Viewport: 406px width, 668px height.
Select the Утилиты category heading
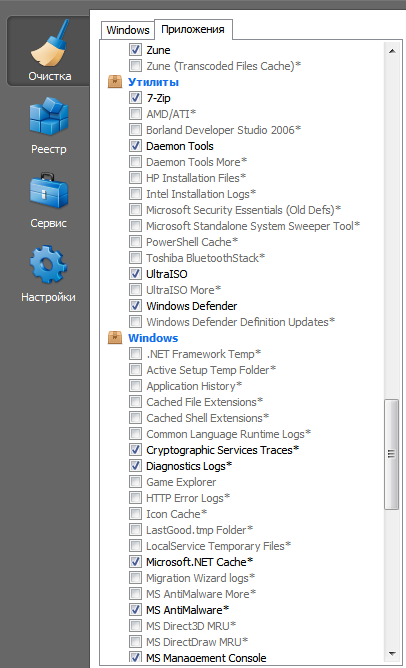click(x=153, y=82)
